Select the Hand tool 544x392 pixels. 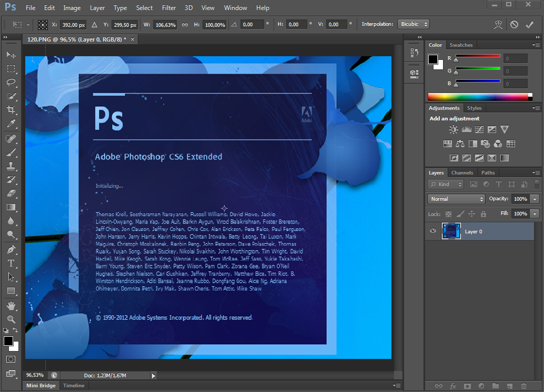[x=11, y=306]
